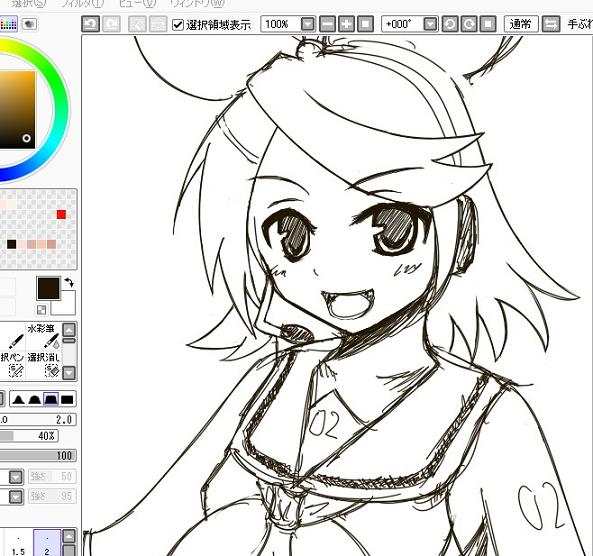Viewport: 593px width, 556px height.
Task: Open the dropdown beside 強さ 95
Action: pos(16,497)
